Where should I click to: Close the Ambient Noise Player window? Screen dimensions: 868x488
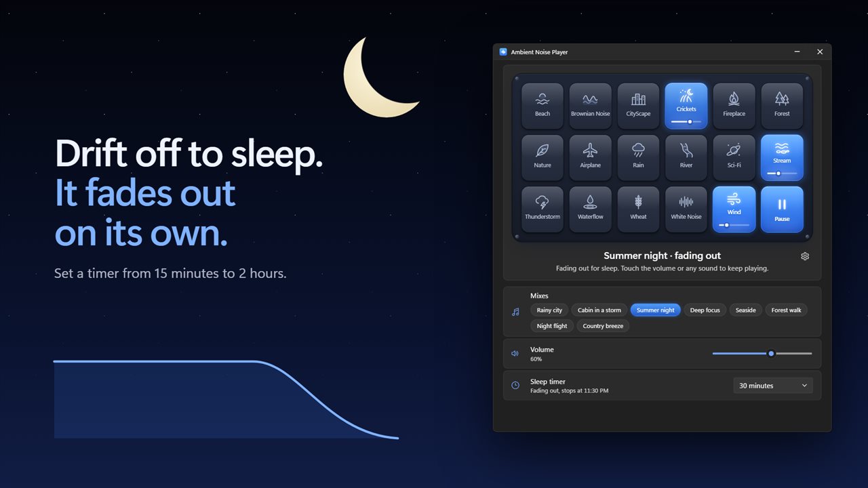pos(820,52)
